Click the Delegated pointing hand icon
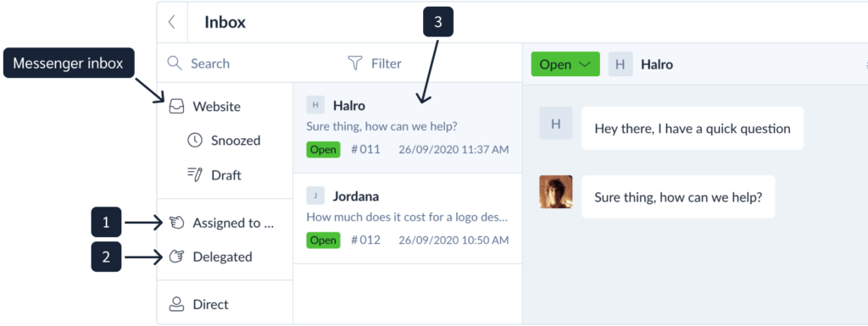This screenshot has width=868, height=326. pos(176,257)
